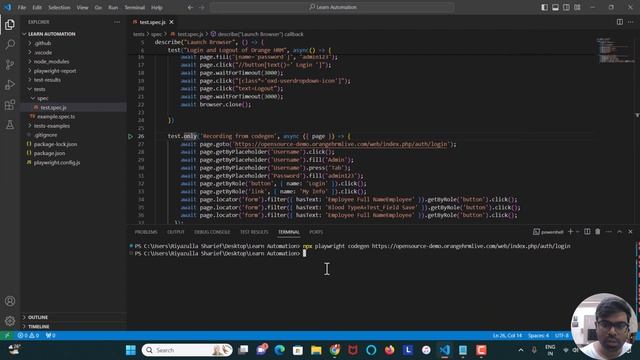Screen dimensions: 640x360
Task: Open the Terminal menu
Action: [x=135, y=7]
